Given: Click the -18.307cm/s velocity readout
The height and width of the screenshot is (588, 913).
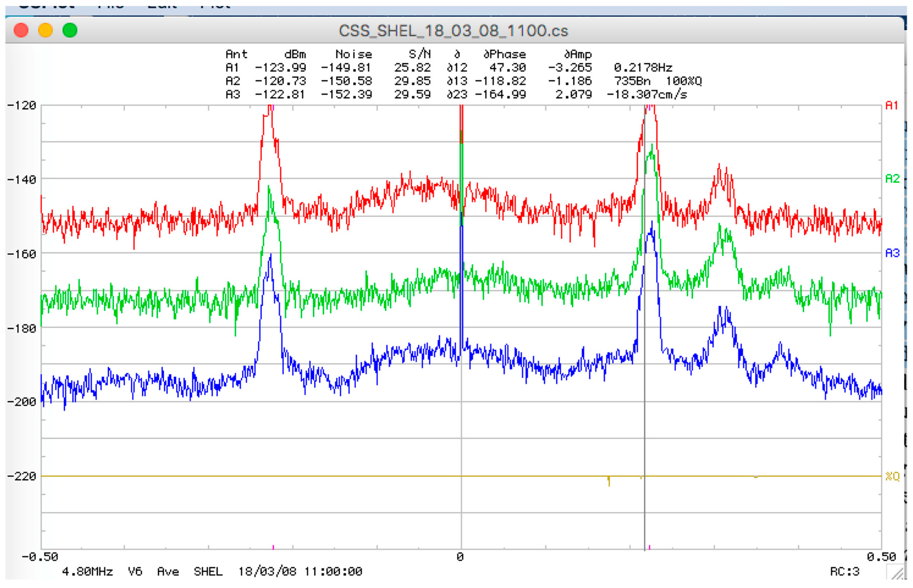Looking at the screenshot, I should 647,95.
